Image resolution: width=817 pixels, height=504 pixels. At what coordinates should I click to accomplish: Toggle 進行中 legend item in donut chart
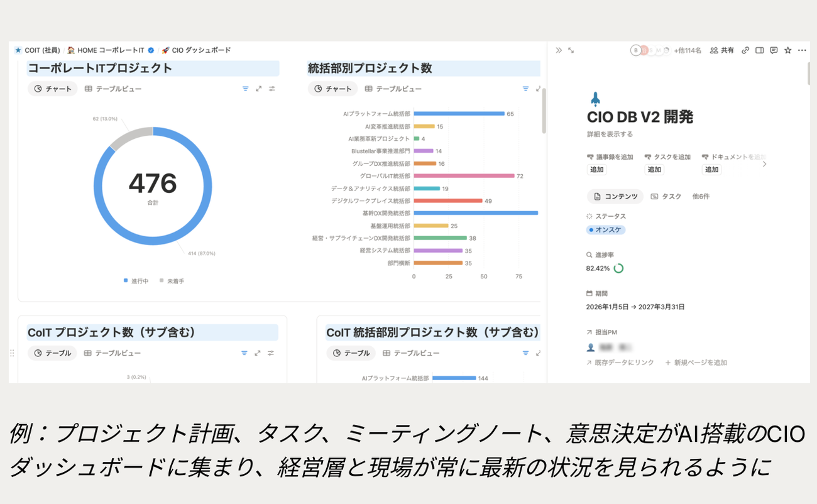136,281
